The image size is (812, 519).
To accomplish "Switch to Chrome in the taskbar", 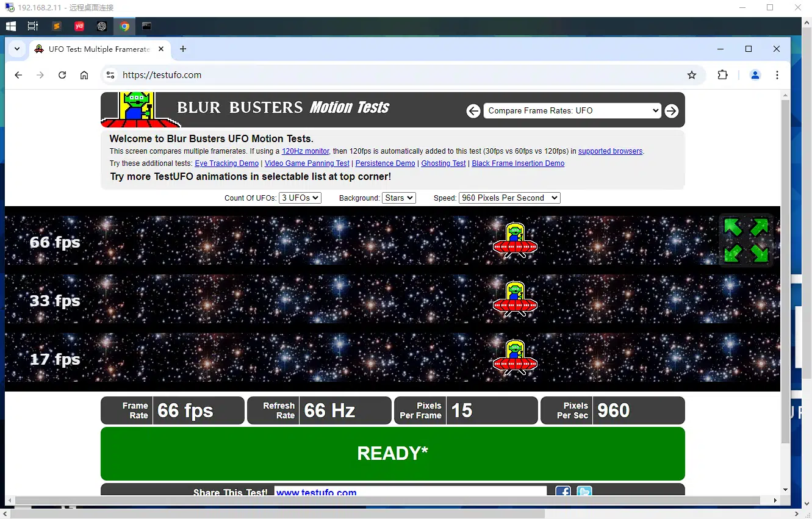I will coord(124,26).
